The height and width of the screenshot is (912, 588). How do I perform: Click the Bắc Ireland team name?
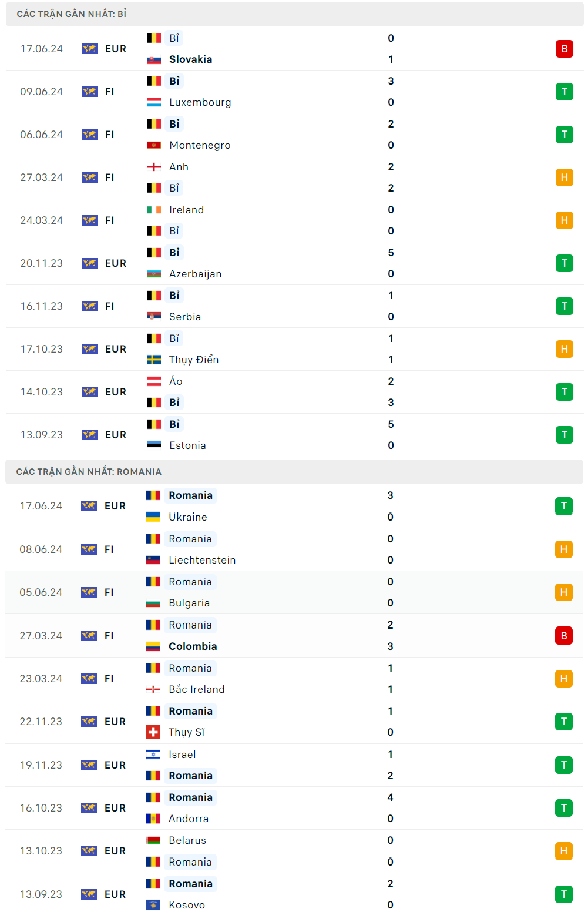tap(196, 689)
